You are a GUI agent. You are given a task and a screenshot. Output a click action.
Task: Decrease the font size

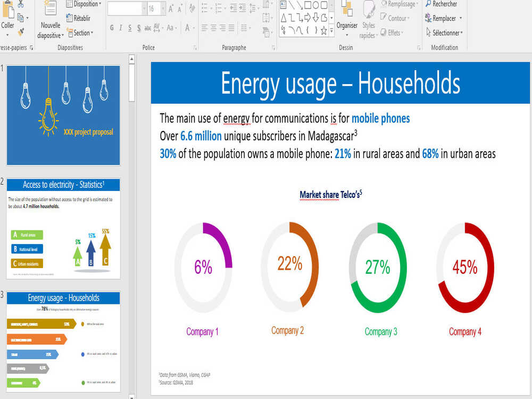[x=180, y=9]
